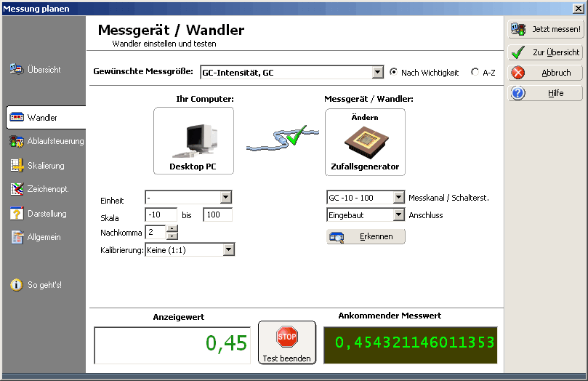Open the Anschluss Eingebaut dropdown
588x381 pixels.
point(398,215)
